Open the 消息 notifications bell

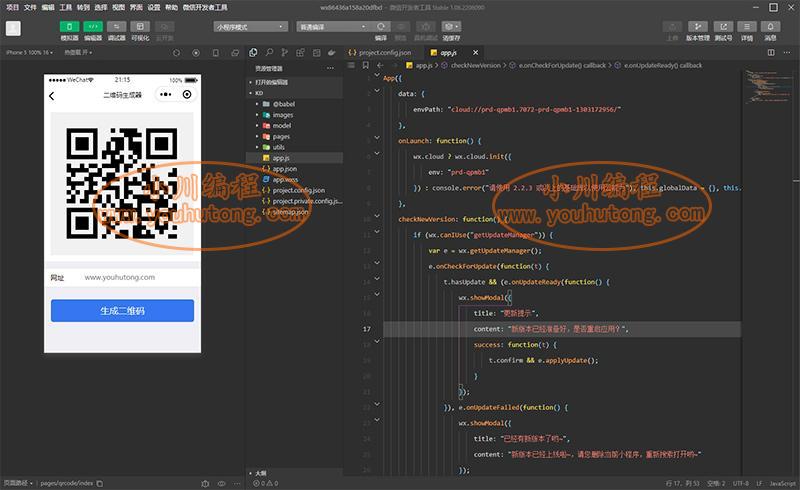click(770, 27)
